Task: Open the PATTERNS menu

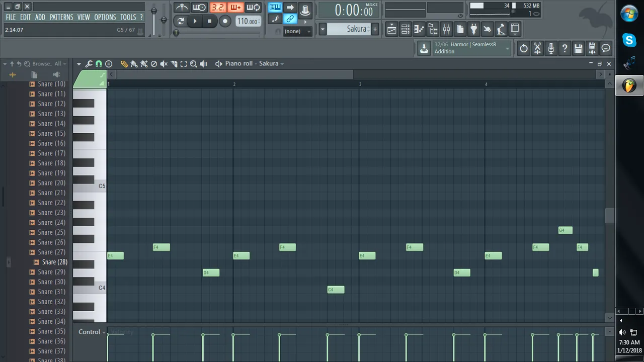Action: click(x=61, y=17)
